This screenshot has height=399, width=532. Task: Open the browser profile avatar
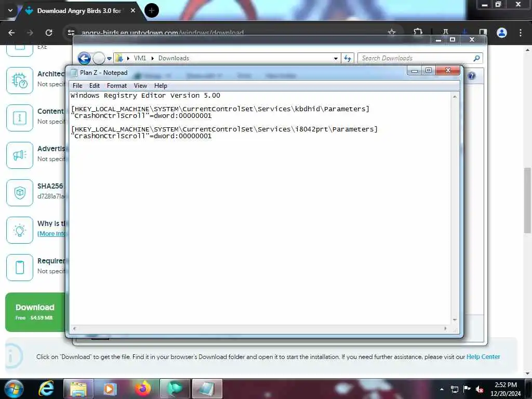tap(502, 33)
